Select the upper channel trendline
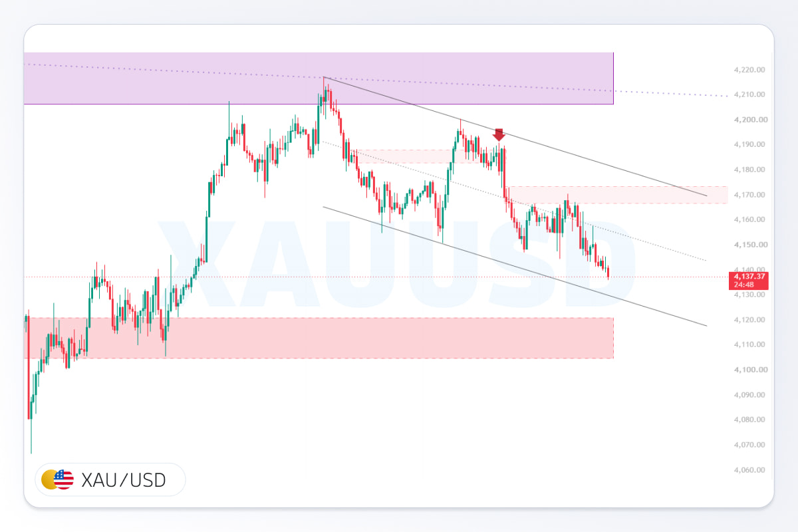This screenshot has width=798, height=532. click(x=515, y=136)
